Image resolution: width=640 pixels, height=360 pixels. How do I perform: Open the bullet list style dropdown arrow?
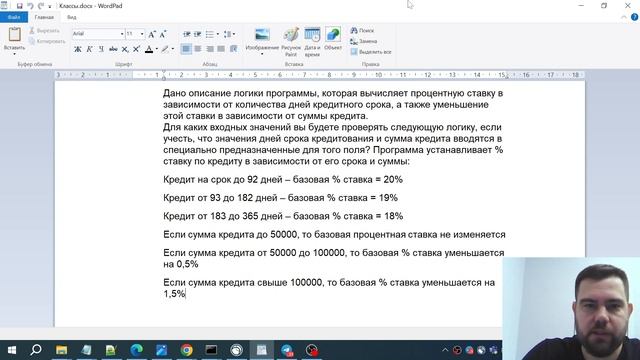tap(218, 34)
